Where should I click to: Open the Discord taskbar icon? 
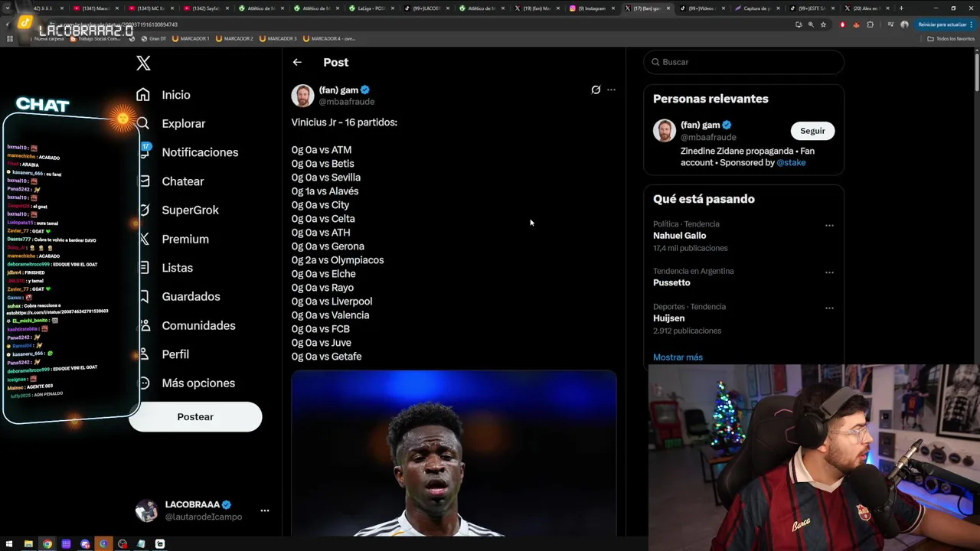click(x=85, y=544)
